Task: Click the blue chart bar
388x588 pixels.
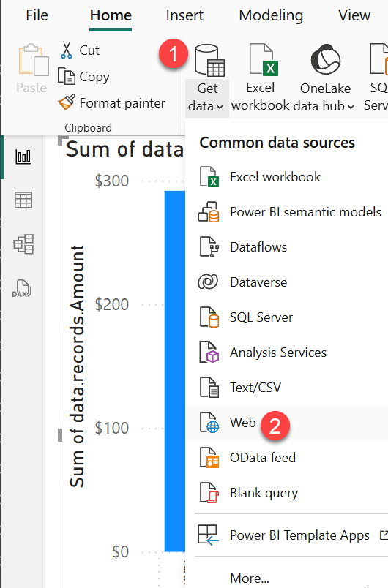Action: point(174,372)
